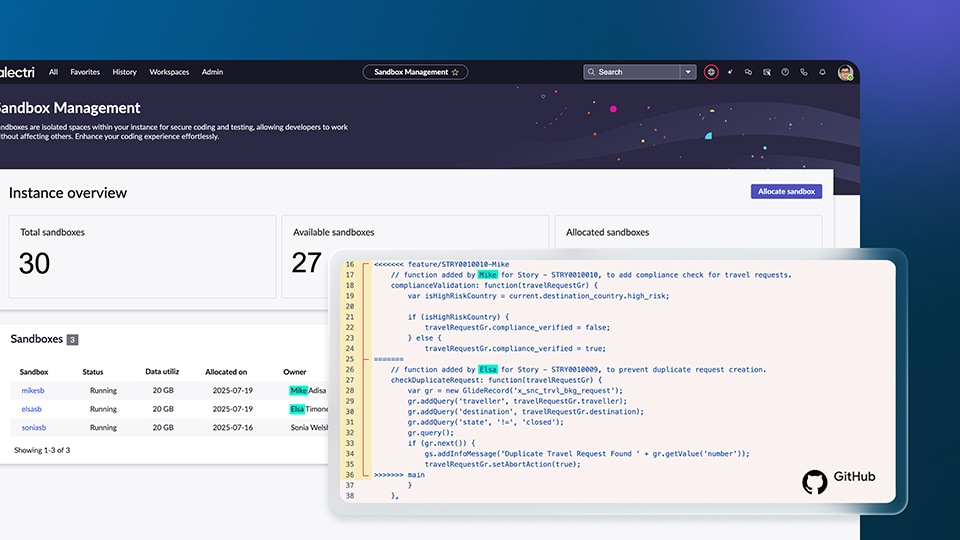Open the Admin menu

tap(212, 72)
